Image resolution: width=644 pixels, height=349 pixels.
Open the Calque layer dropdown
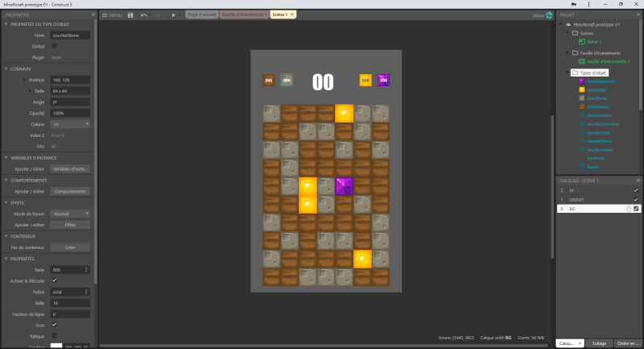point(70,124)
